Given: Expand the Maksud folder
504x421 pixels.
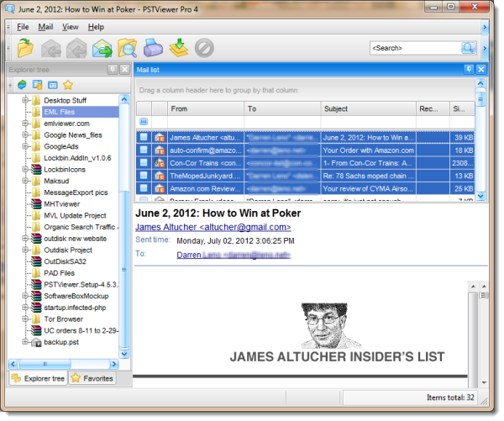Looking at the screenshot, I should click(x=25, y=181).
